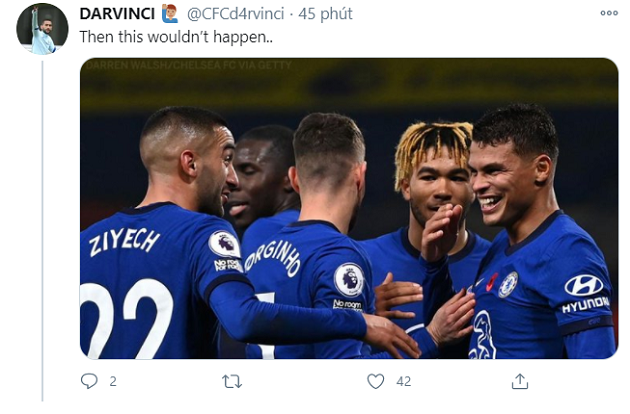This screenshot has height=414, width=630.
Task: Click the DARVINCI display name
Action: click(118, 14)
